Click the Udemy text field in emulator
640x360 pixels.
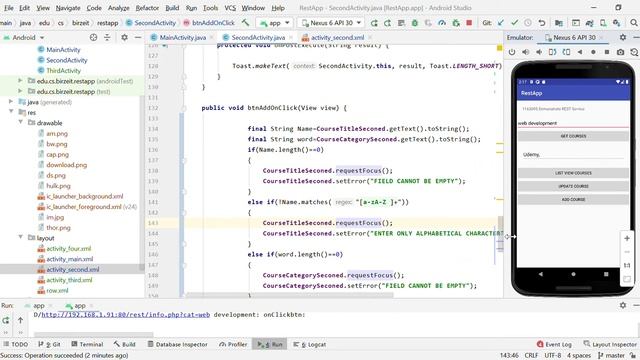point(573,155)
